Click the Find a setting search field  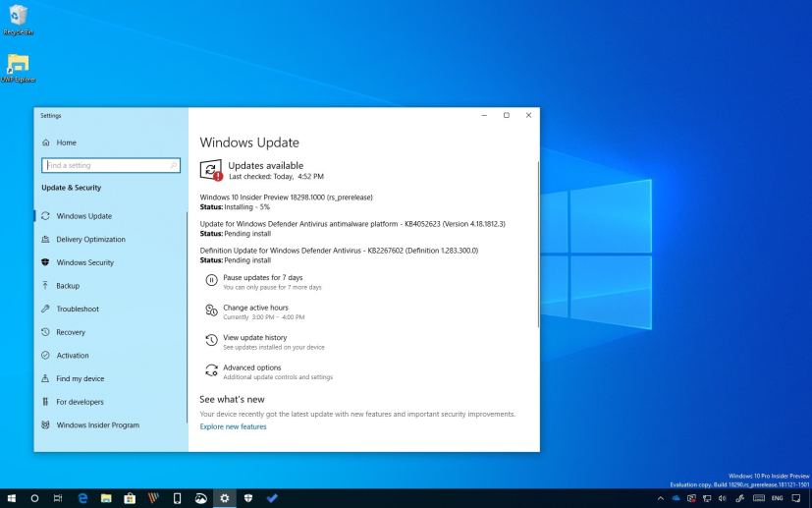[x=111, y=165]
